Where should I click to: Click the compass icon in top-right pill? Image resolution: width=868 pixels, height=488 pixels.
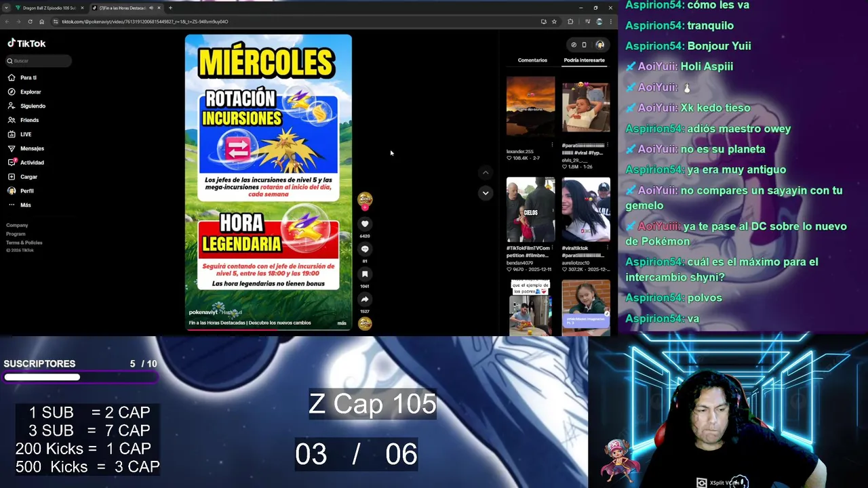point(574,45)
